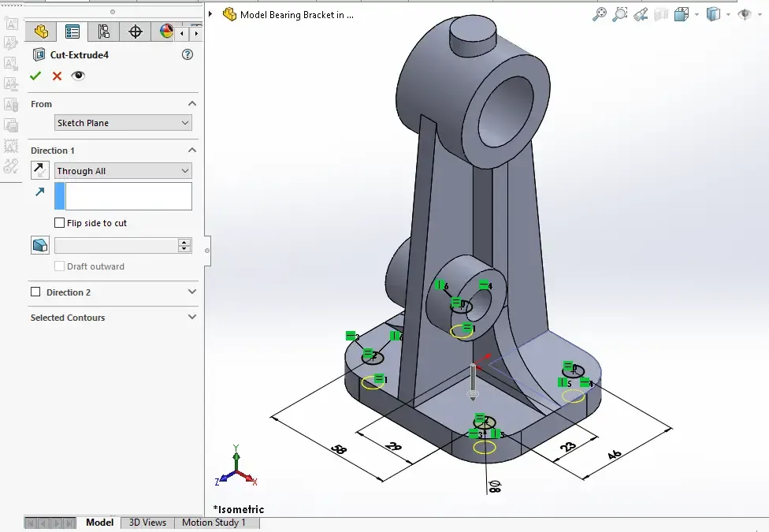Click the Cut-Extrude4 title text
Screen dimensions: 769x532
point(80,55)
